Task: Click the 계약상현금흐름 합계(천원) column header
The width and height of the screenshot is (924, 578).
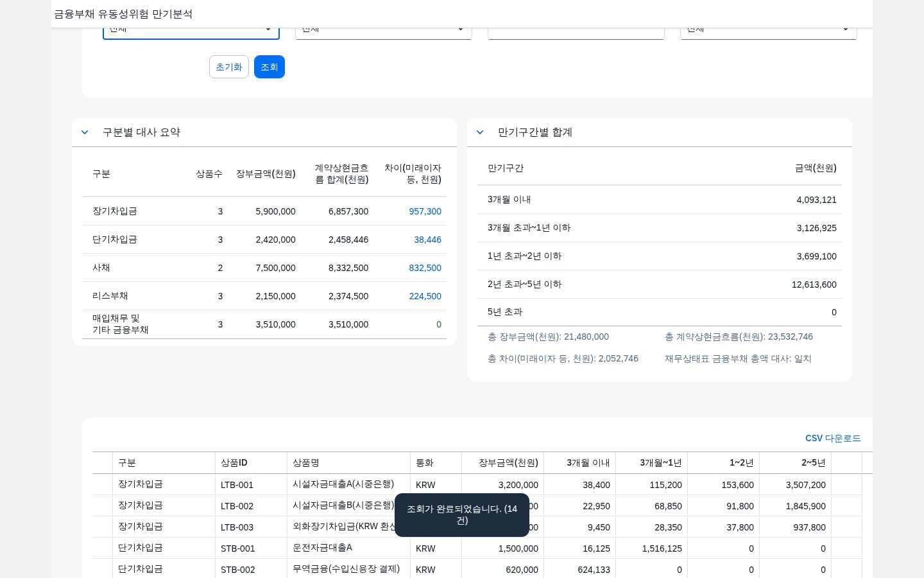Action: pos(341,173)
